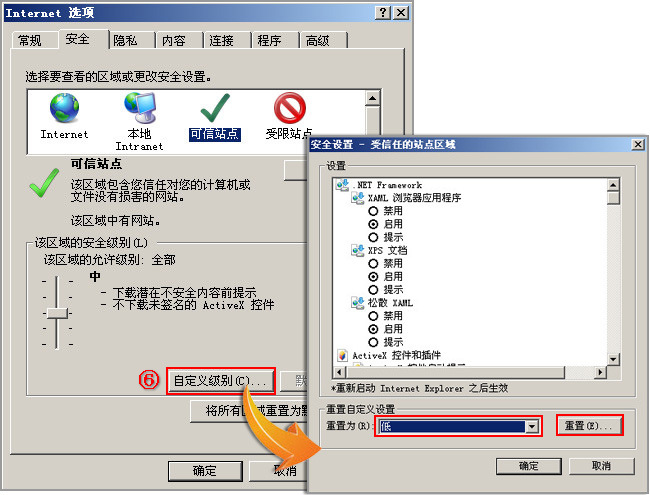The image size is (650, 495).
Task: Click the 重置 button
Action: point(589,426)
